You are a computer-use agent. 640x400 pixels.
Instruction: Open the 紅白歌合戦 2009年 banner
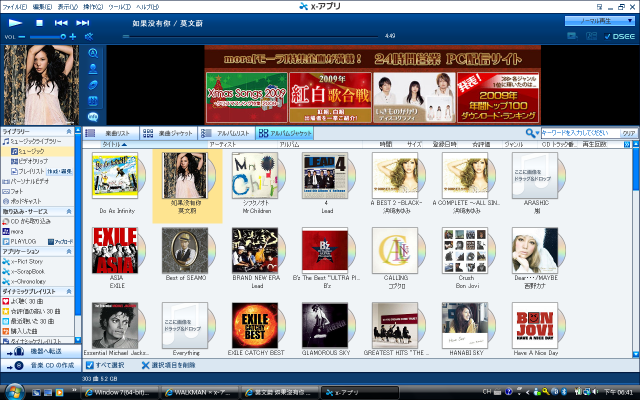[x=331, y=98]
